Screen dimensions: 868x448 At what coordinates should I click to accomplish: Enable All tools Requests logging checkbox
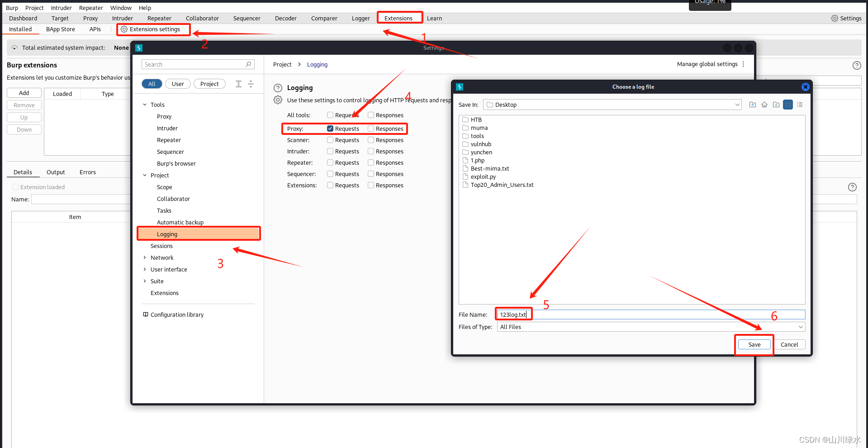330,115
